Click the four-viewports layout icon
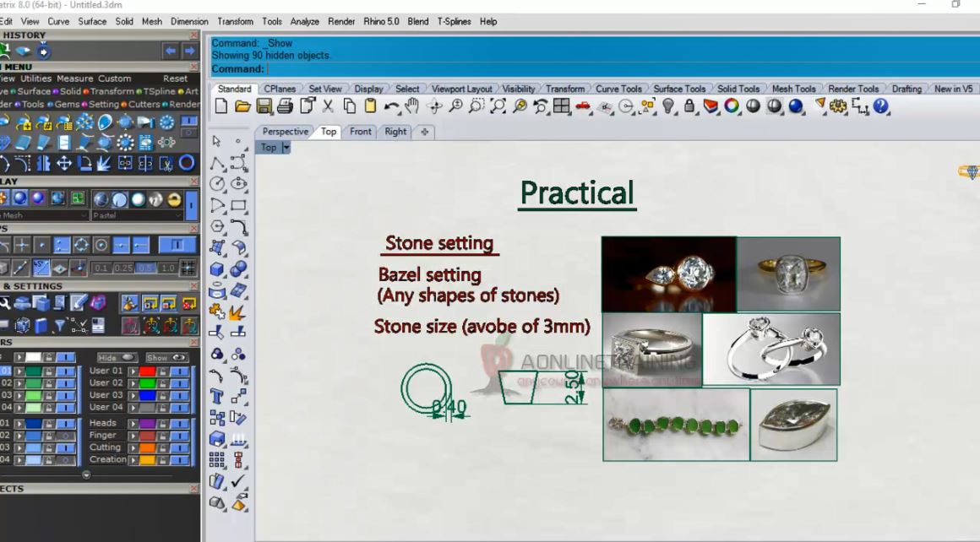 [561, 106]
